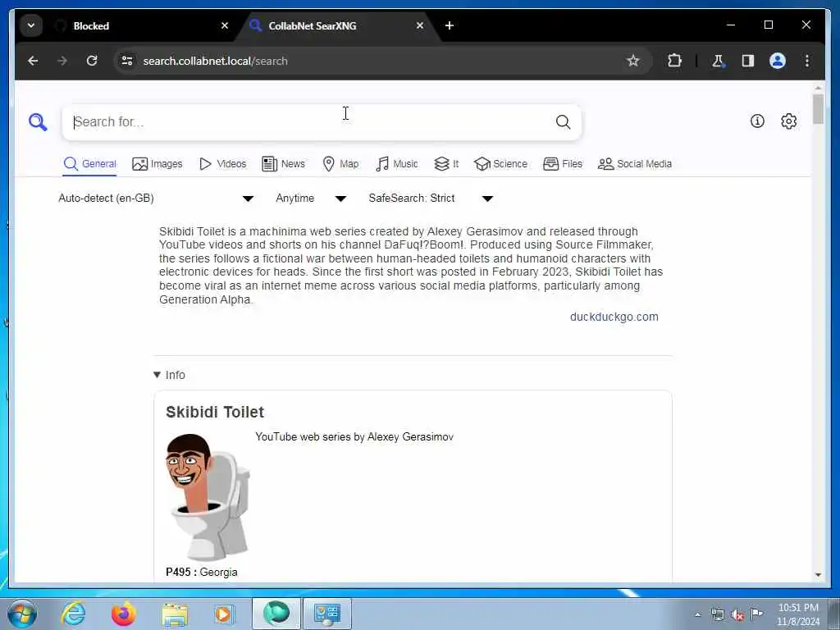Submit search with the magnifier button
840x630 pixels.
563,122
